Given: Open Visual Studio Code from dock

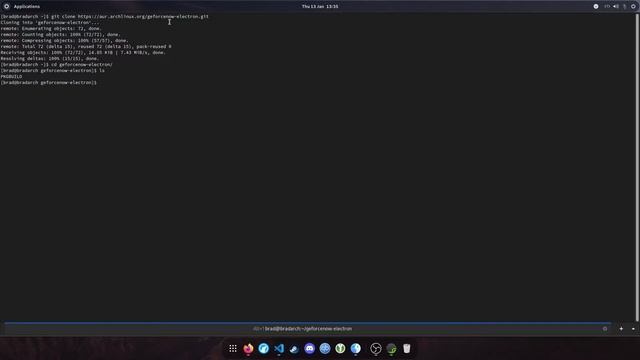Looking at the screenshot, I should point(279,349).
